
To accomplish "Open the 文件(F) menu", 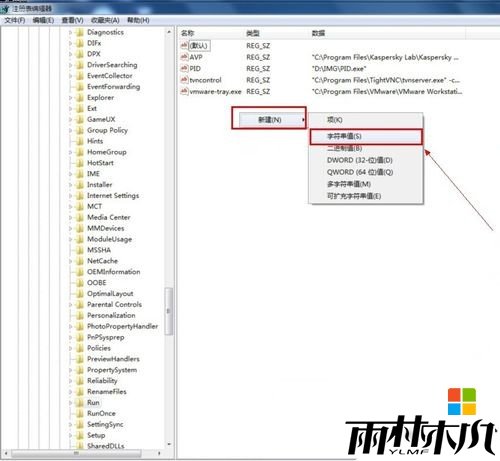I will tap(15, 20).
